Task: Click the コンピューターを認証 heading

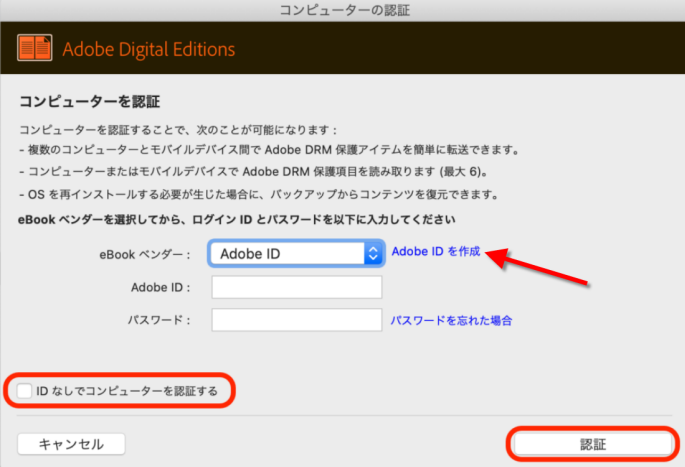Action: coord(90,102)
